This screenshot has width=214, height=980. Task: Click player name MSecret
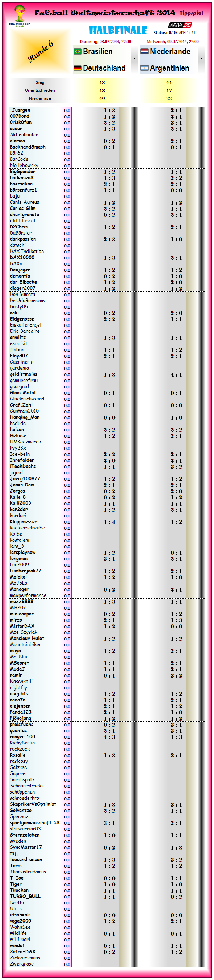tap(19, 663)
